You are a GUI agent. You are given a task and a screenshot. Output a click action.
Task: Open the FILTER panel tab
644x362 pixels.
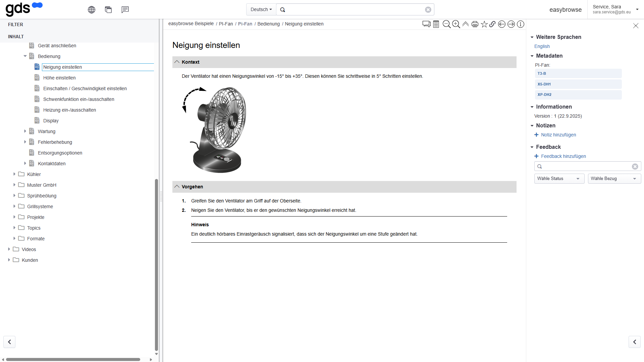tap(15, 24)
